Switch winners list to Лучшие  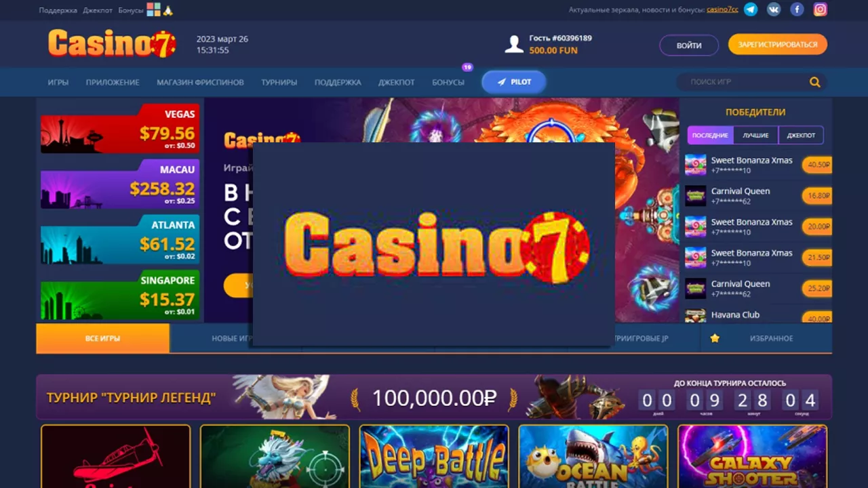(755, 135)
